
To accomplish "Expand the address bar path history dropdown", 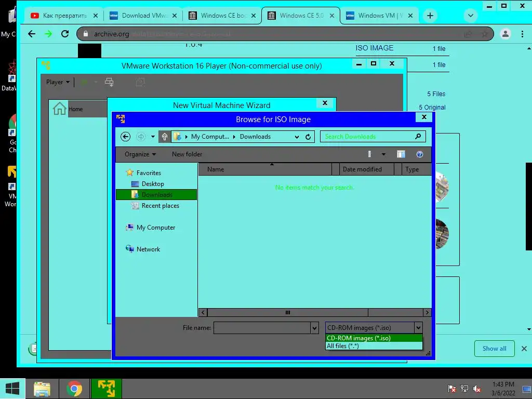I will [x=297, y=137].
